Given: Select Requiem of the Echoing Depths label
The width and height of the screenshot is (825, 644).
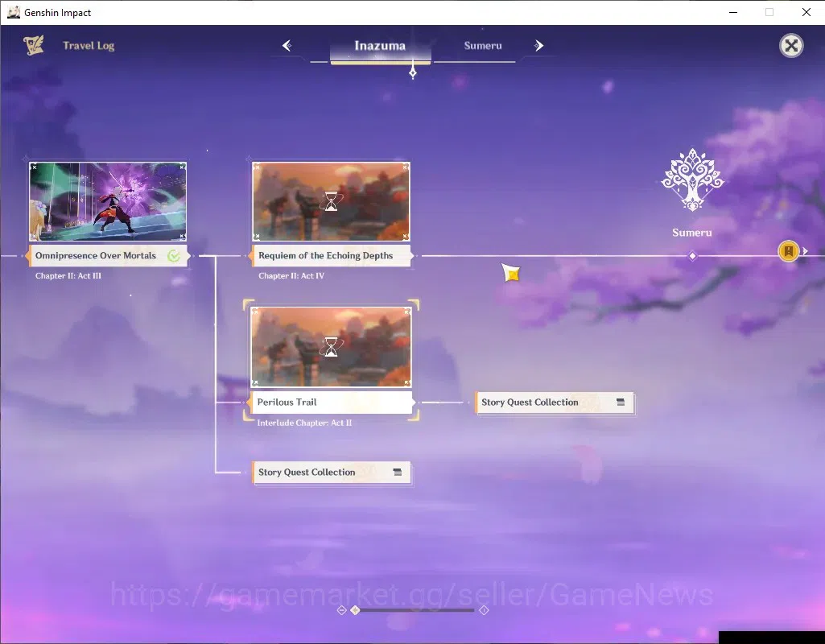Looking at the screenshot, I should point(332,256).
